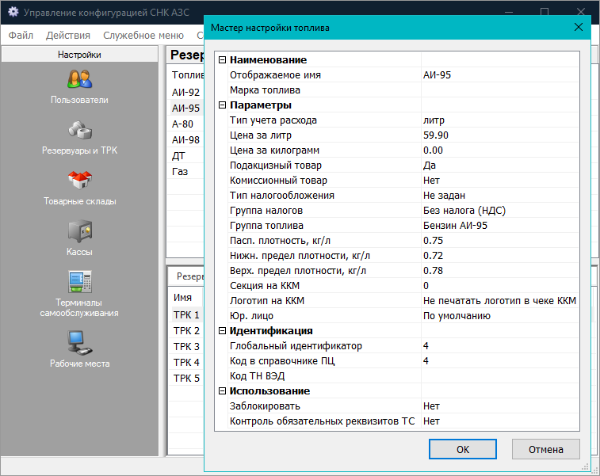This screenshot has height=476, width=600.
Task: Select the Резервуары и ТРК icon
Action: click(79, 130)
